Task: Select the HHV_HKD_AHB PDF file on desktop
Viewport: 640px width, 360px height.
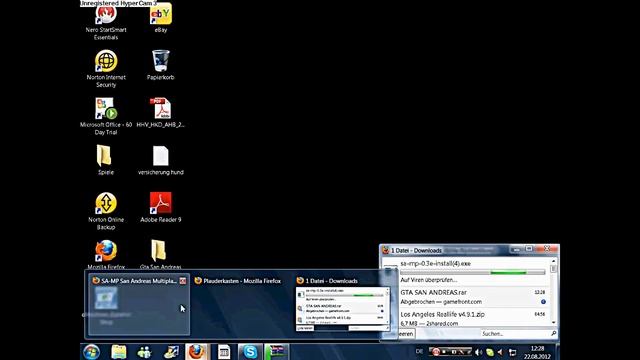Action: click(x=161, y=112)
